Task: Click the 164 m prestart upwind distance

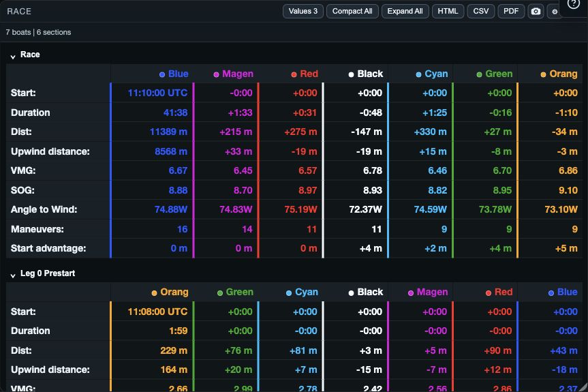Action: [174, 370]
